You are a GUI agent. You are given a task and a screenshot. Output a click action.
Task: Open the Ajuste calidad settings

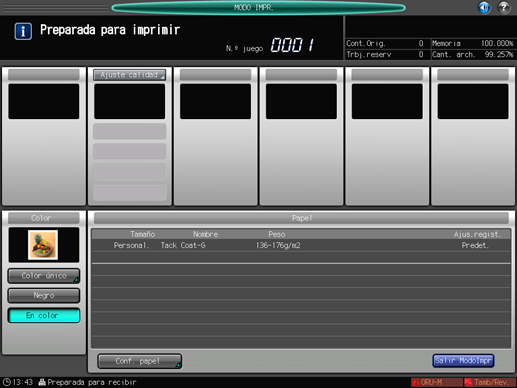coord(129,75)
